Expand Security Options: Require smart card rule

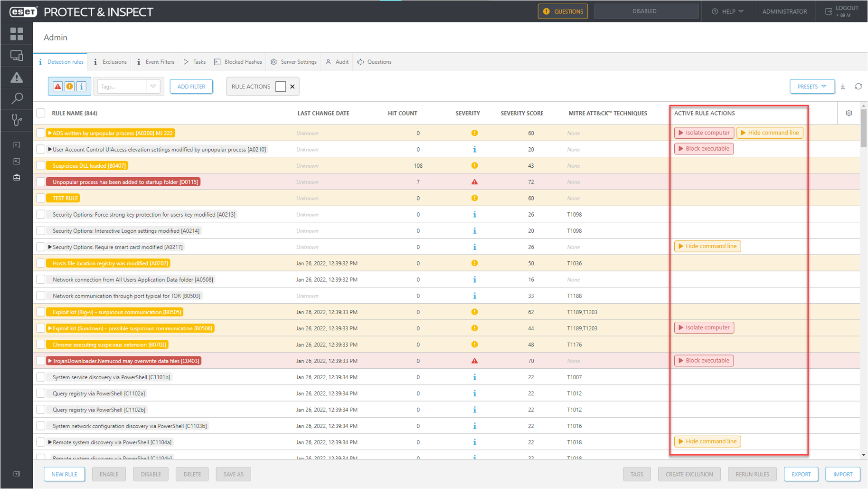tap(50, 247)
